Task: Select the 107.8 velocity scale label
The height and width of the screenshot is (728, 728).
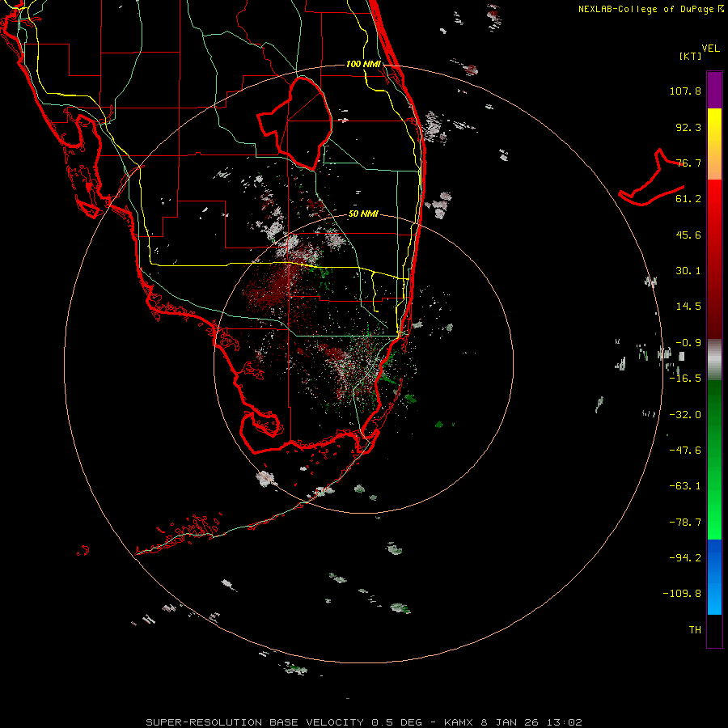Action: point(685,91)
